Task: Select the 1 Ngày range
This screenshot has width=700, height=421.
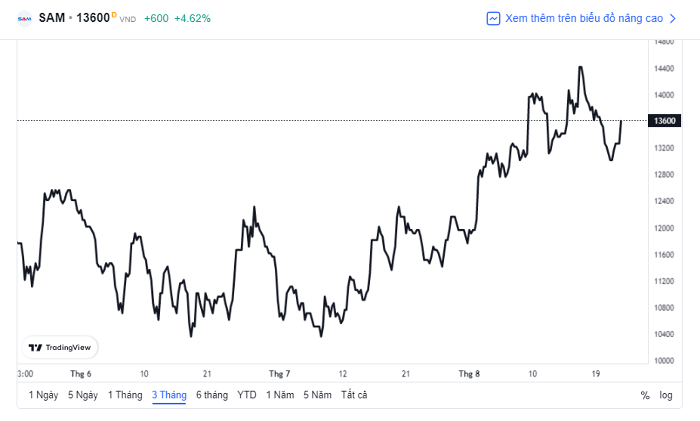Action: [43, 395]
